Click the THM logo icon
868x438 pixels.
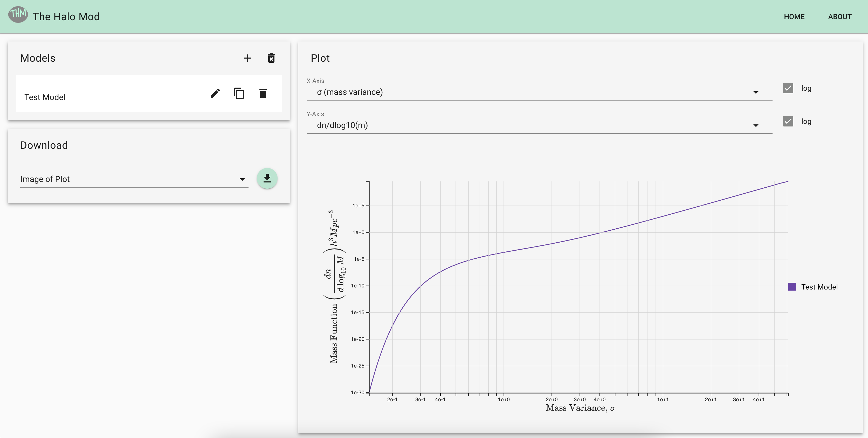tap(18, 15)
